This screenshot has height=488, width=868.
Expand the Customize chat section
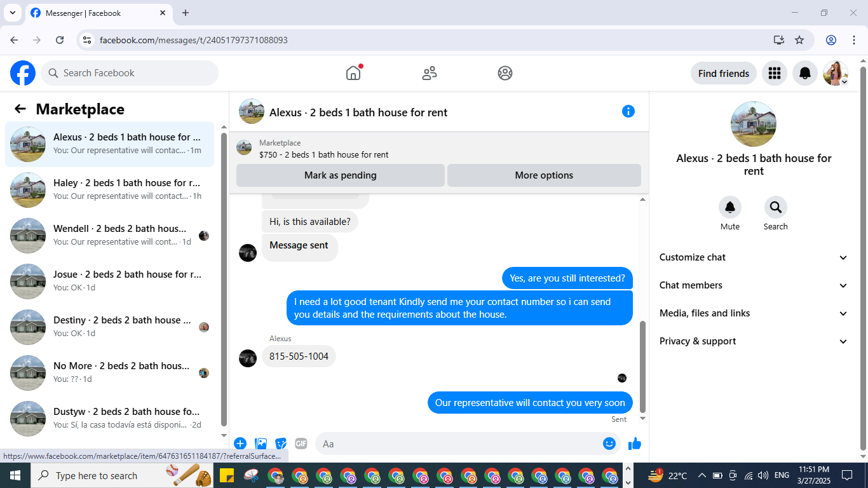[754, 257]
